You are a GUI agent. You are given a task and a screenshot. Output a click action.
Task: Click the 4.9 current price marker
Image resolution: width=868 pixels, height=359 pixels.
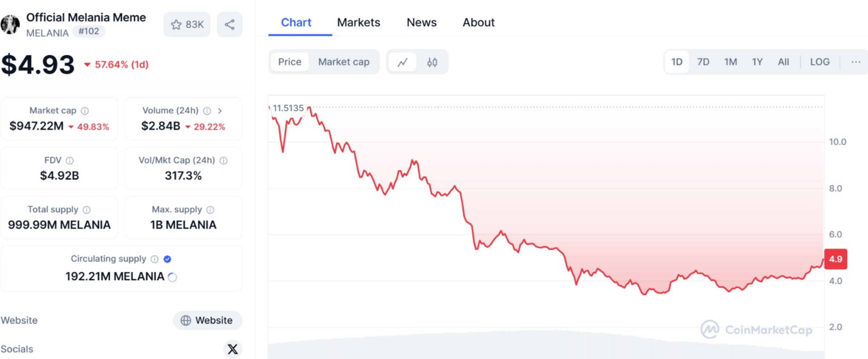[835, 259]
